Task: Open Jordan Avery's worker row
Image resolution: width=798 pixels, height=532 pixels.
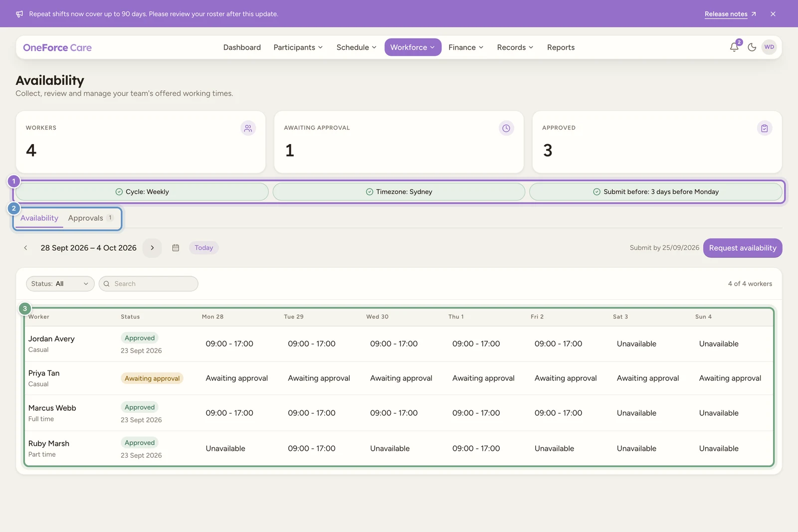Action: 399,344
